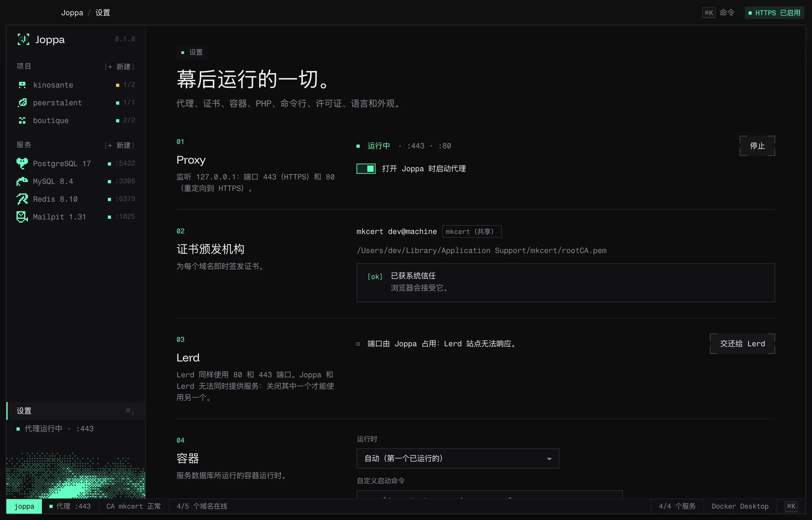This screenshot has height=520, width=812.
Task: Click the 交还给 Lerd button
Action: click(743, 344)
